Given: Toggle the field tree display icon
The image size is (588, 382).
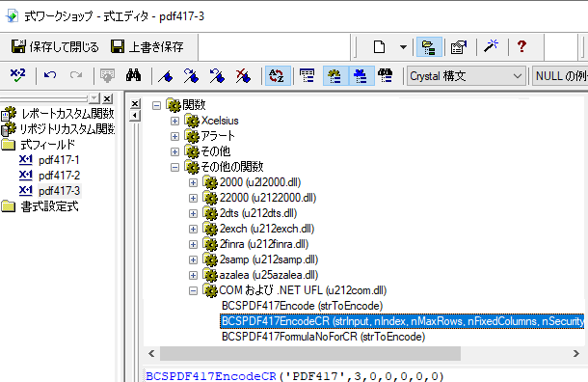Looking at the screenshot, I should click(x=307, y=76).
